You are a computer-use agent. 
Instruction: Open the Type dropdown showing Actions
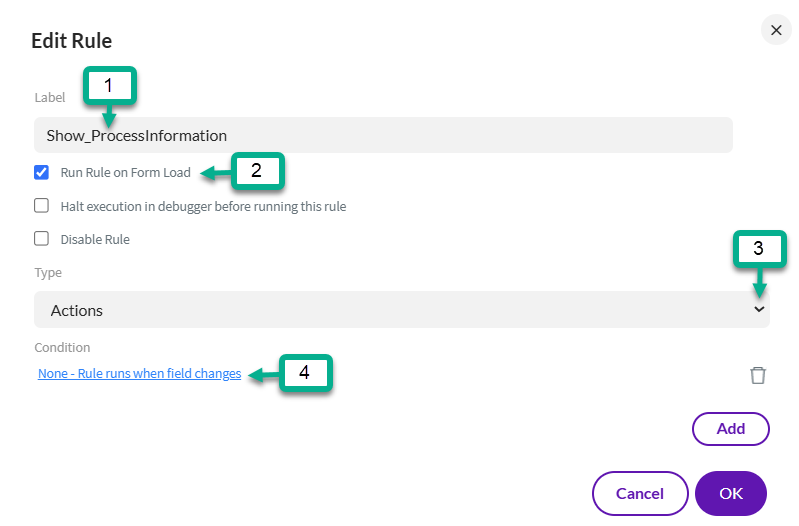400,310
